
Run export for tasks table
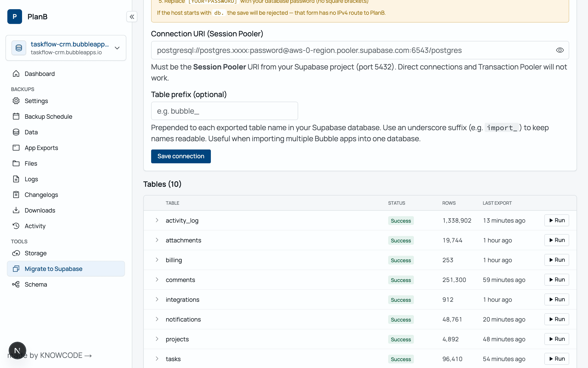(556, 359)
